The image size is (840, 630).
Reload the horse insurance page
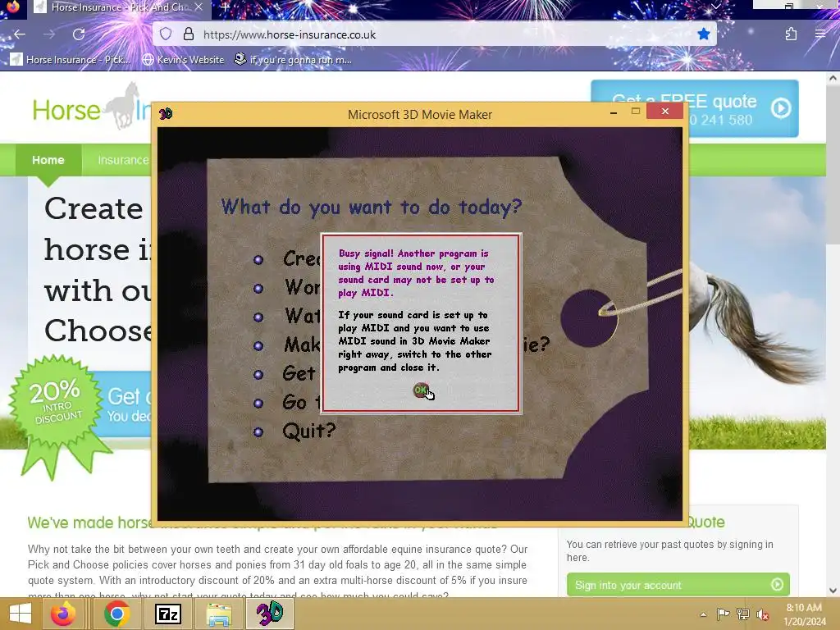click(79, 34)
